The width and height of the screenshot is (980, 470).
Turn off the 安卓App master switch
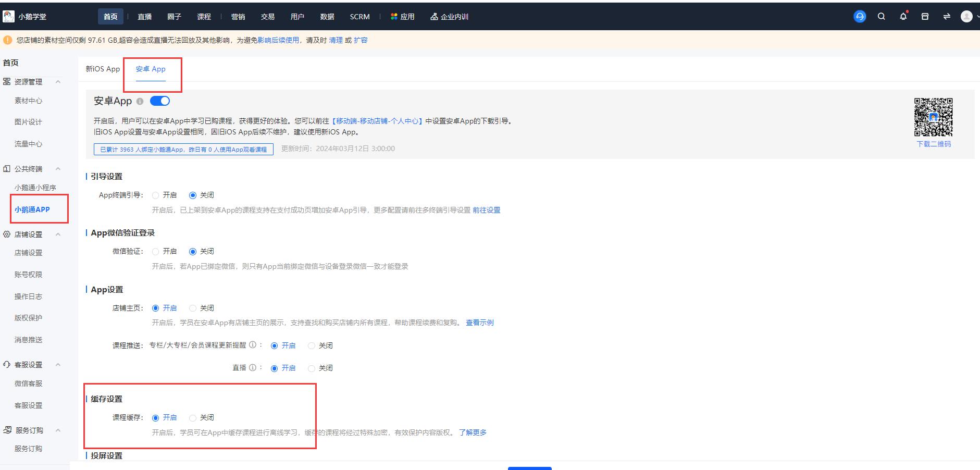[160, 101]
